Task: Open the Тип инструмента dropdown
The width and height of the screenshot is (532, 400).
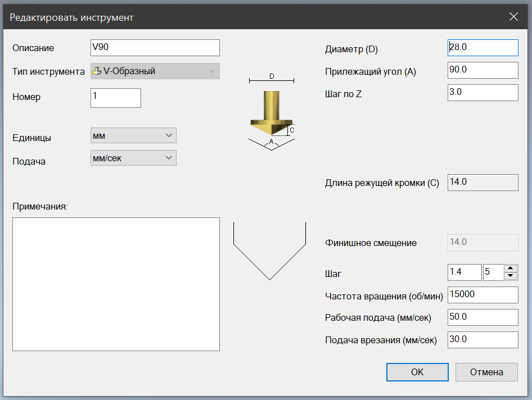Action: tap(155, 71)
